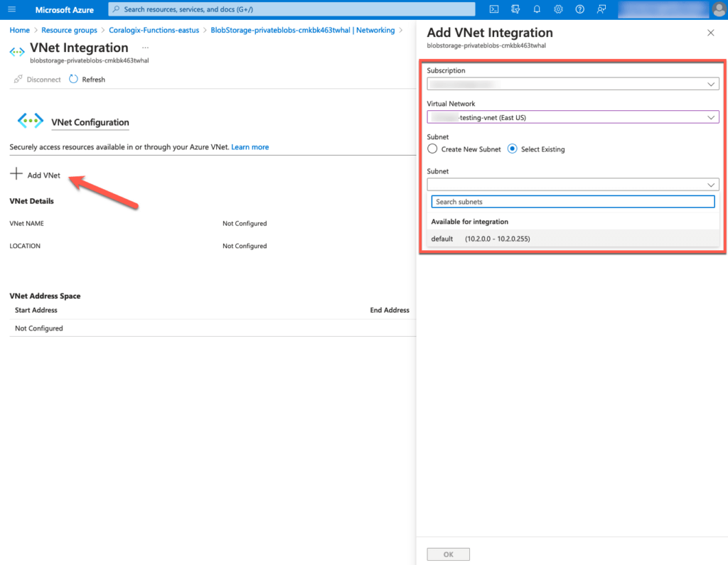Open Cloud Shell from the top bar

point(494,9)
